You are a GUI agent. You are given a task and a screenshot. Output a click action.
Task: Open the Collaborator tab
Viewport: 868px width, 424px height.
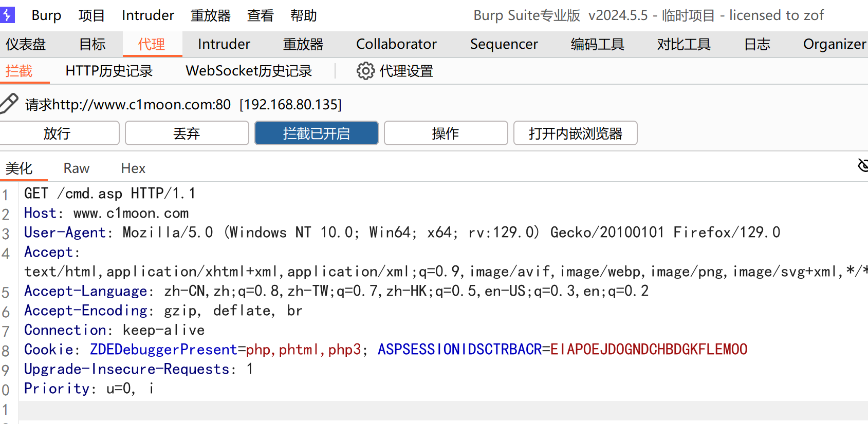396,44
